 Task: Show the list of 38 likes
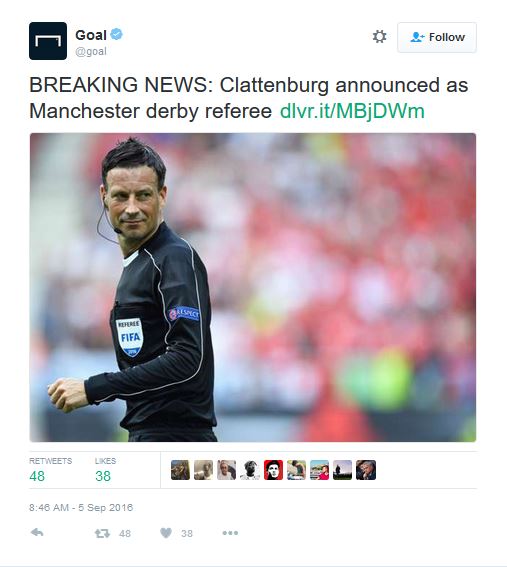coord(105,470)
